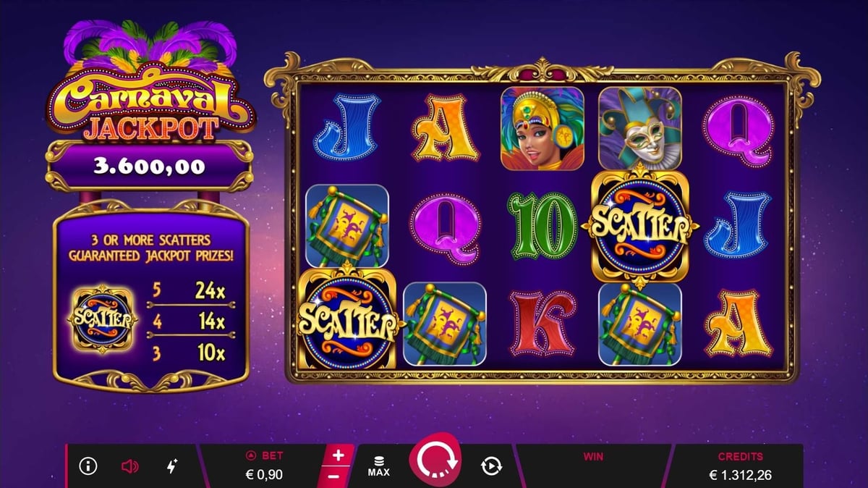This screenshot has width=868, height=488.
Task: Click the 3.600,00 jackpot amount
Action: (149, 167)
